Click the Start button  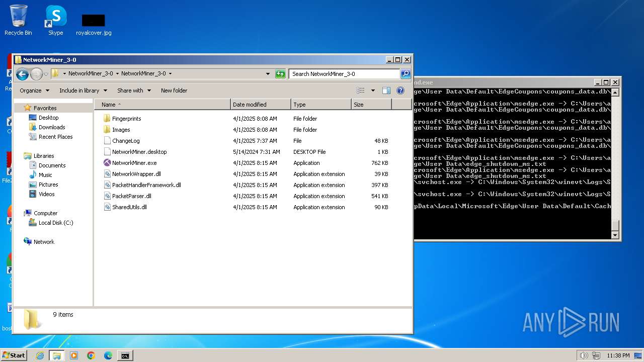pos(14,355)
